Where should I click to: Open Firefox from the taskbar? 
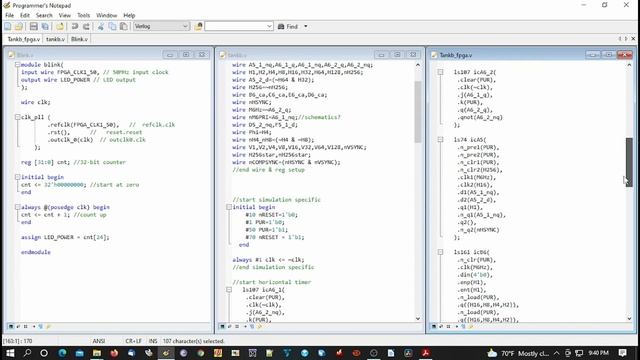click(114, 353)
